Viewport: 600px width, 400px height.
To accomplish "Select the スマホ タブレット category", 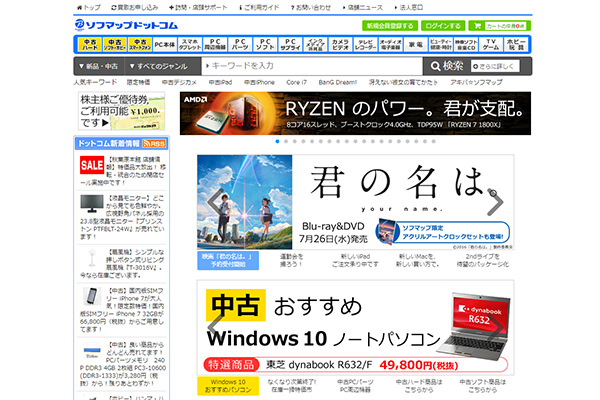I will tap(190, 44).
